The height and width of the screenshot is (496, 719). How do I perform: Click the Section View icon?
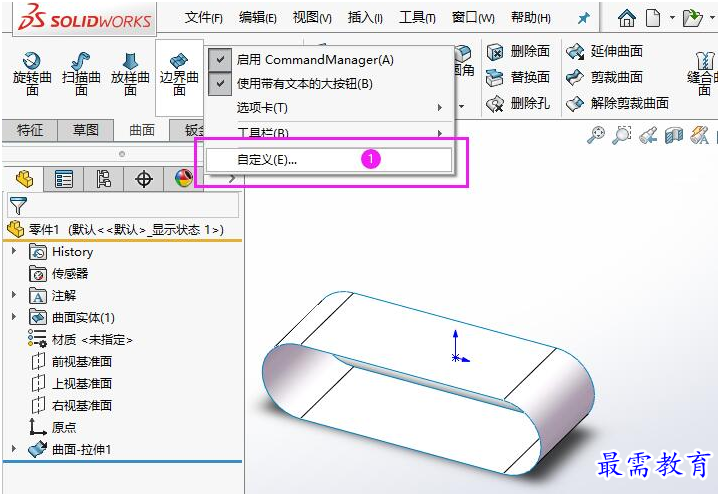tap(674, 135)
